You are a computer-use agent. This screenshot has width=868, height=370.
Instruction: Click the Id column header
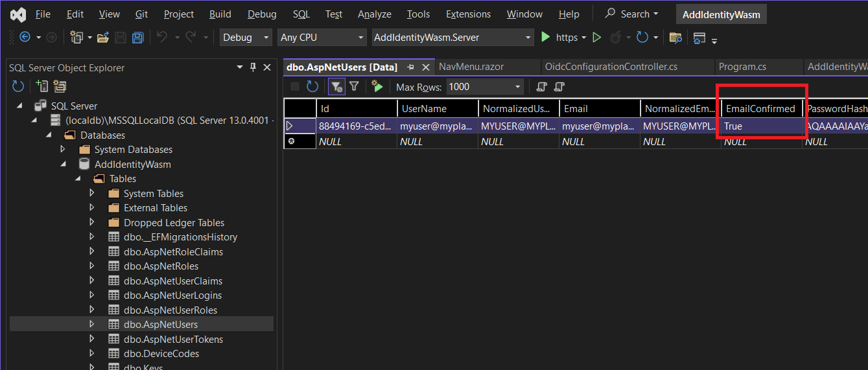click(x=357, y=108)
